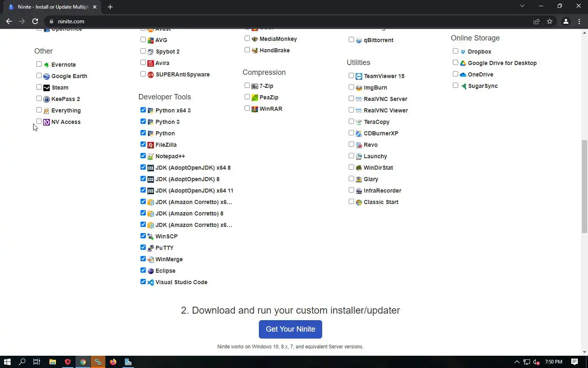Open a new browser tab
The height and width of the screenshot is (368, 588).
110,7
